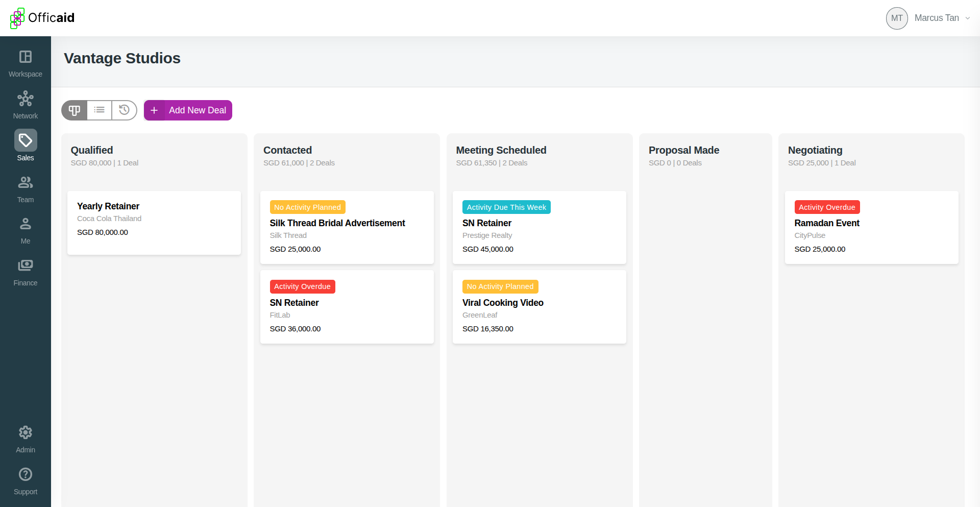Screen dimensions: 980x507
Task: Click the Activity Overdue badge on Ramadan Event
Action: [827, 207]
